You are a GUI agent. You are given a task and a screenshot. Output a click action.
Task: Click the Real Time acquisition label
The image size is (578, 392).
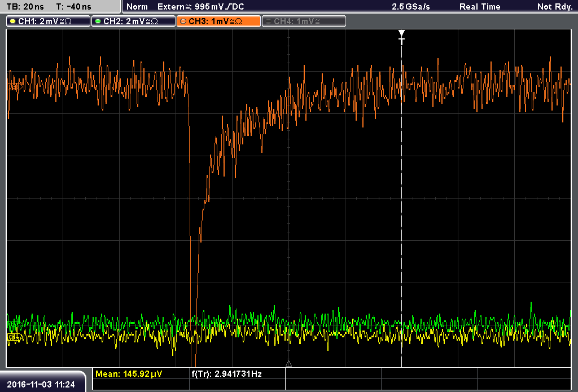(480, 7)
